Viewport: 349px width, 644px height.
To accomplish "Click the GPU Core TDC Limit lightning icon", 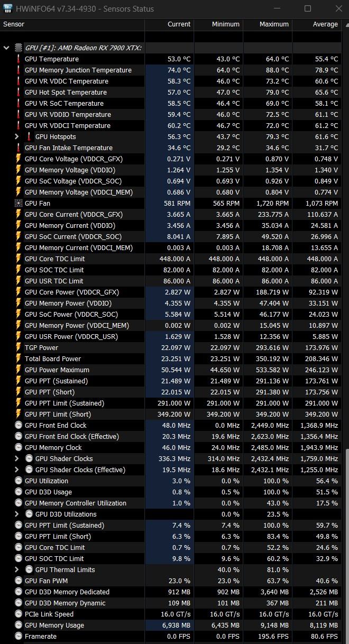I will click(19, 259).
